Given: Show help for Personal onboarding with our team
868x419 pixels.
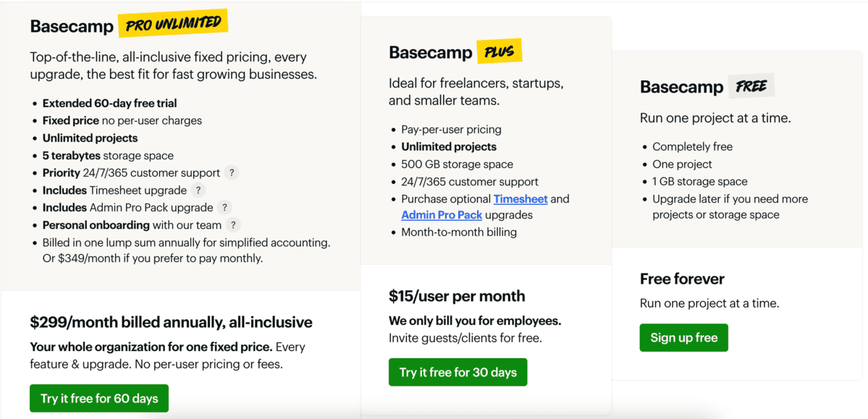Looking at the screenshot, I should tap(233, 225).
